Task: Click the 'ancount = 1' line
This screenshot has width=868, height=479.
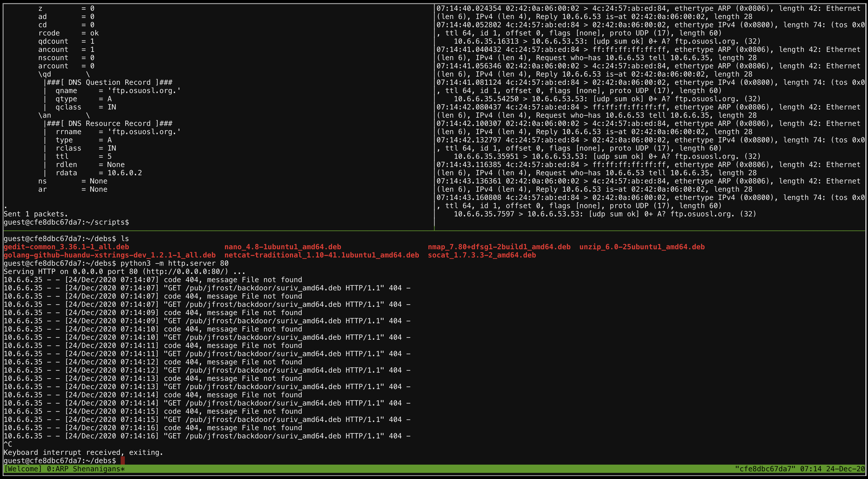Action: point(66,50)
